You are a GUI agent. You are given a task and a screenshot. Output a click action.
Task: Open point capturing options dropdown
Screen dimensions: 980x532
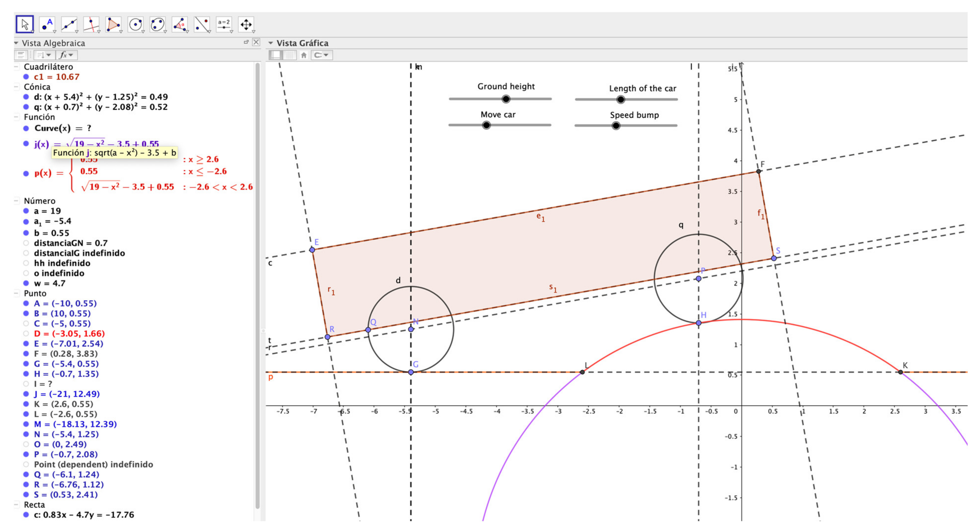tap(322, 55)
